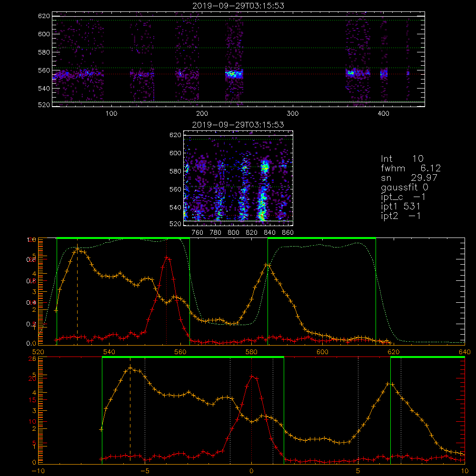
Task: Click x-axis label 400 of top spectrogram
Action: (383, 114)
